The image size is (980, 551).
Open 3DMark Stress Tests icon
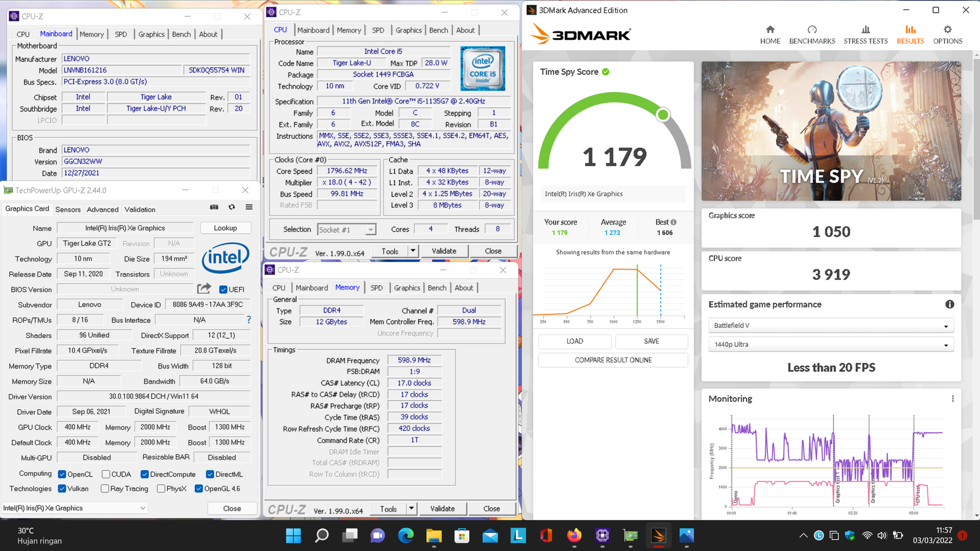pyautogui.click(x=866, y=30)
